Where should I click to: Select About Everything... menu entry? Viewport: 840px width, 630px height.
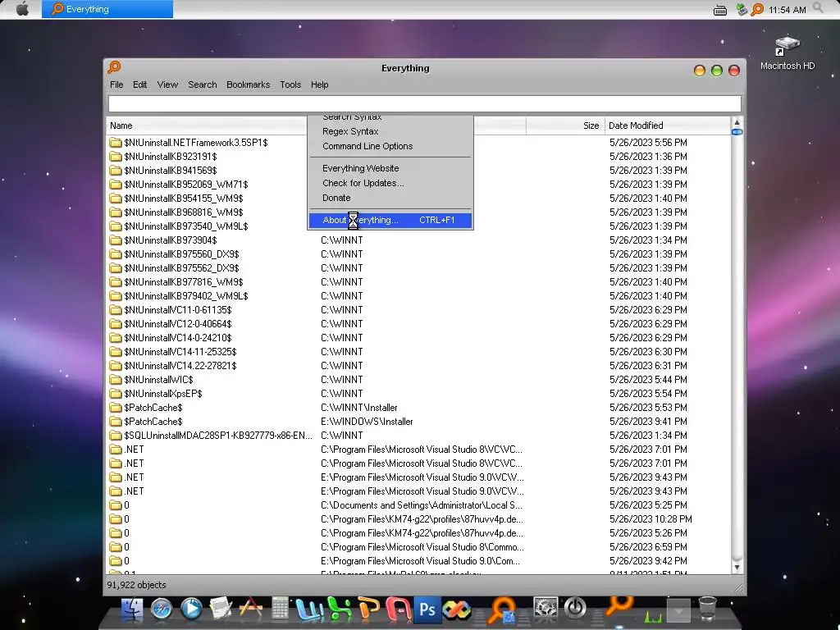[x=390, y=220]
